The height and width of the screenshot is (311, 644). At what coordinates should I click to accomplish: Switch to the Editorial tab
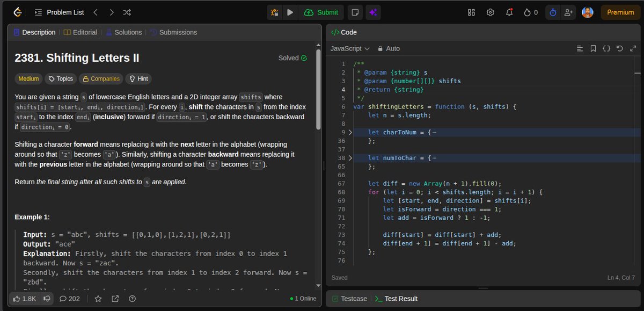(80, 32)
